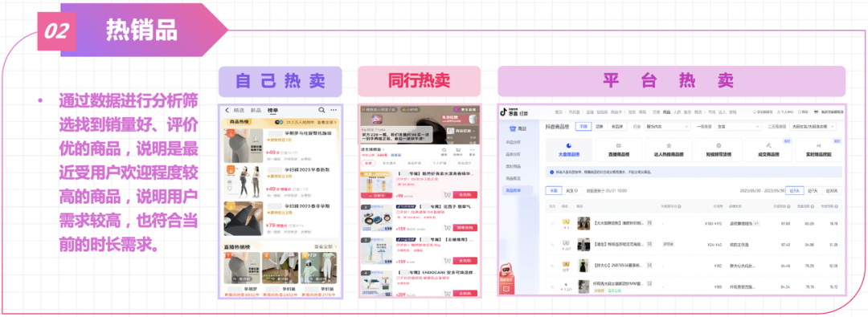This screenshot has width=868, height=317.
Task: Select the 榜单 tab
Action: 273,110
